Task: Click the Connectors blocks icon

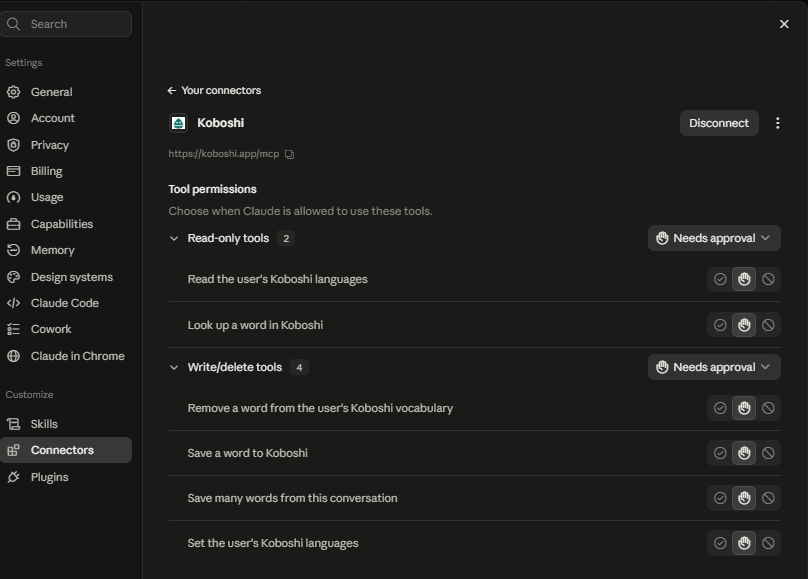Action: point(13,450)
